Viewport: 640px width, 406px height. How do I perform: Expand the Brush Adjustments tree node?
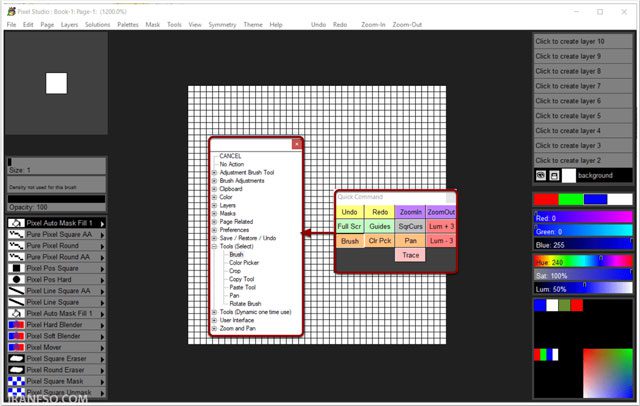pos(214,181)
